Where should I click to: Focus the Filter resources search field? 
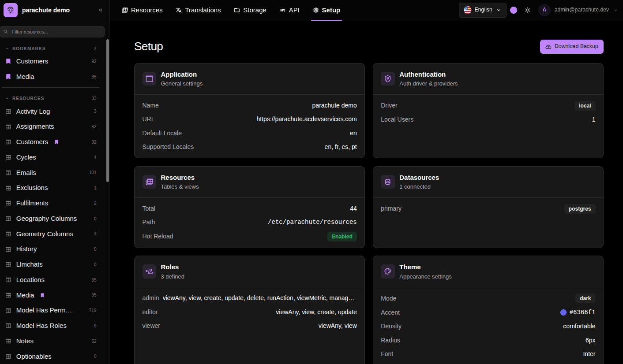[52, 32]
